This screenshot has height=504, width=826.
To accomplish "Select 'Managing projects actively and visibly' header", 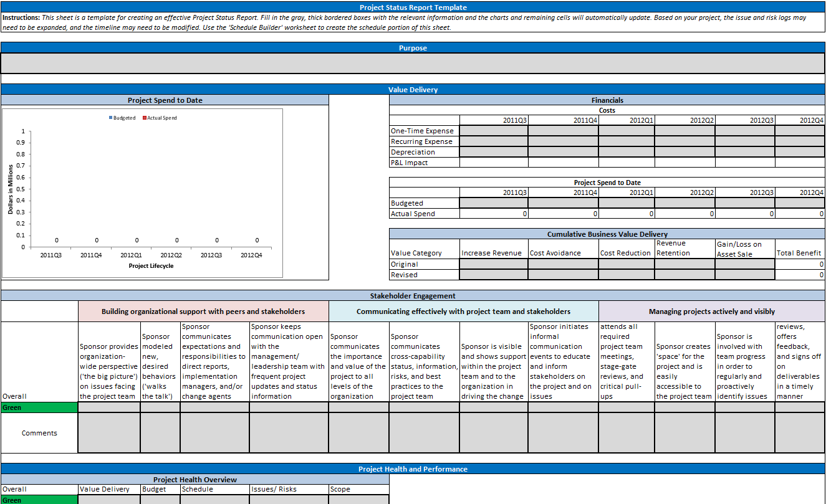I will click(x=711, y=311).
